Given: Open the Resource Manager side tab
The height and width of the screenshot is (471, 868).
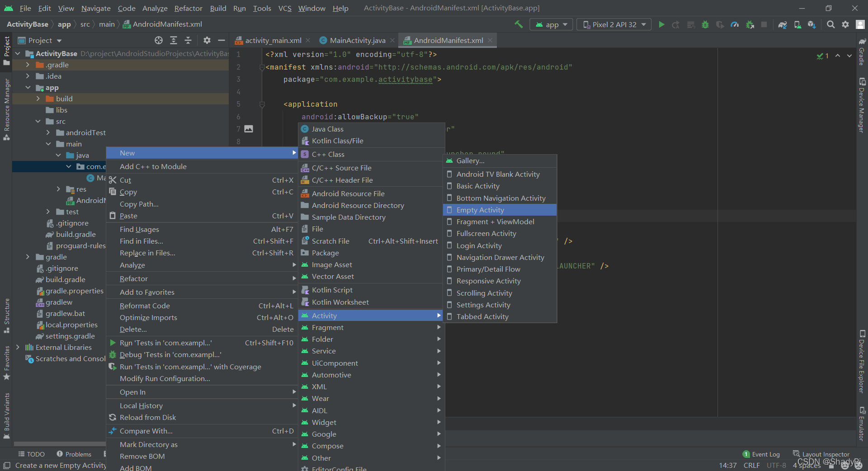Looking at the screenshot, I should pyautogui.click(x=6, y=109).
